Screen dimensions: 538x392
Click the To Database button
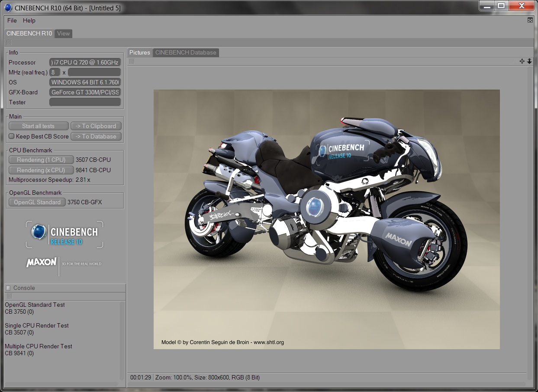pyautogui.click(x=96, y=136)
